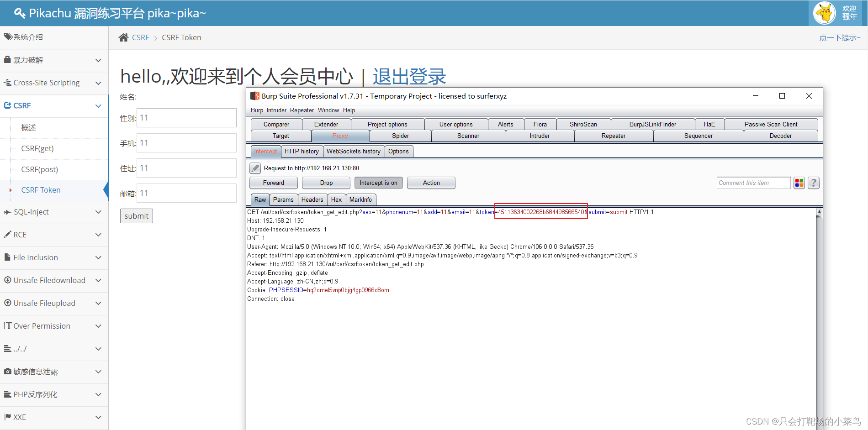Click the Action button
Image resolution: width=868 pixels, height=430 pixels.
pos(431,183)
